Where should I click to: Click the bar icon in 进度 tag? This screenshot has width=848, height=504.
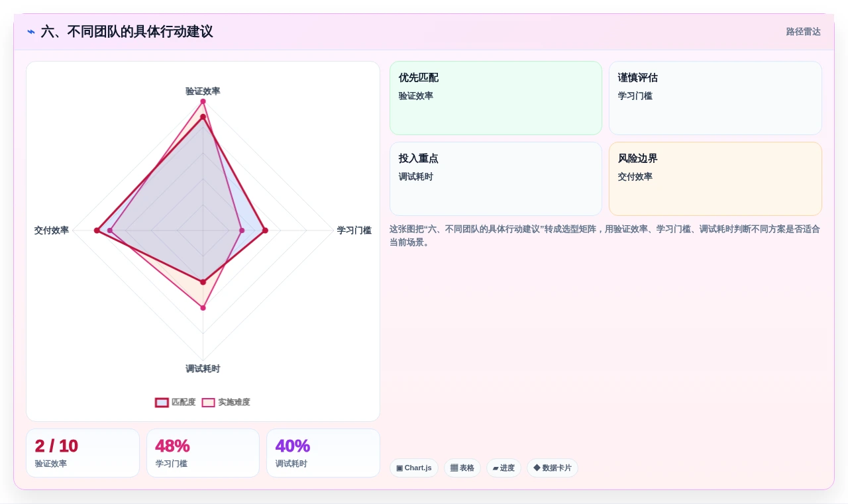[496, 468]
